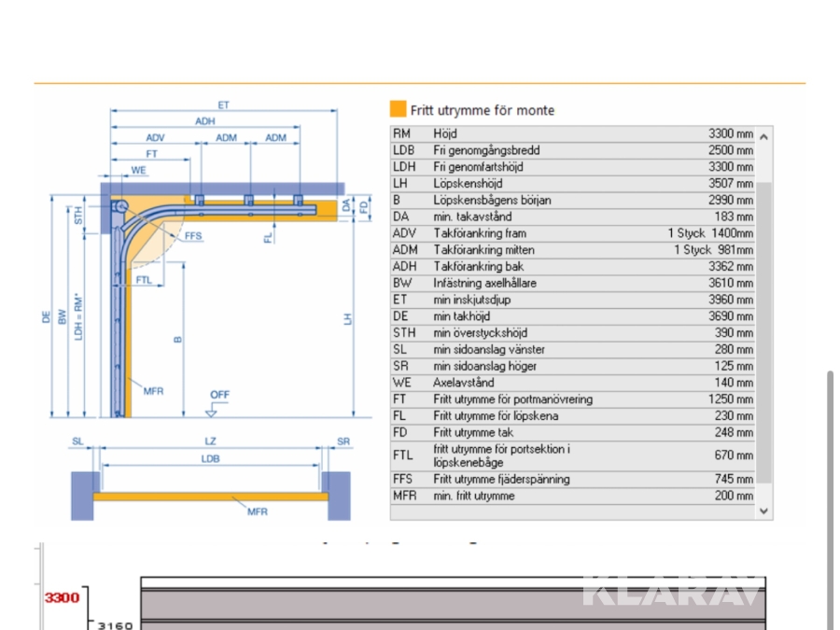Viewport: 840px width, 630px height.
Task: Click the FFS Fritt utrymme fjäderspänning row
Action: click(x=572, y=480)
